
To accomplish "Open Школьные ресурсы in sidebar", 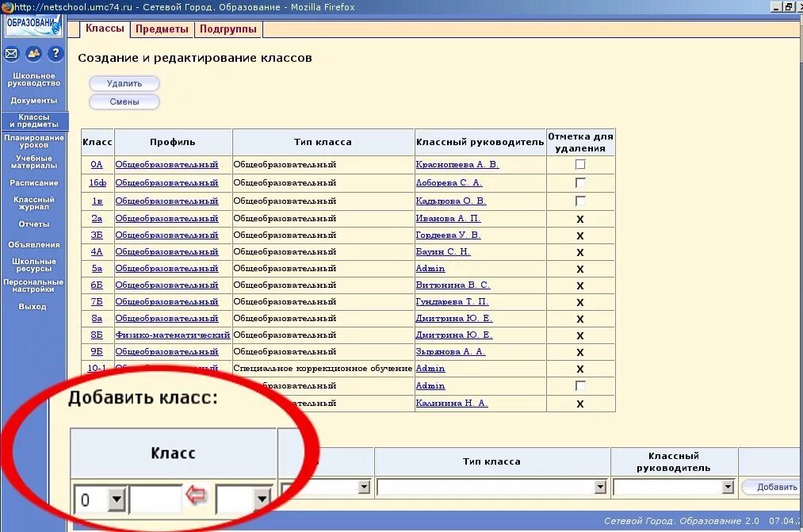I will 34,265.
